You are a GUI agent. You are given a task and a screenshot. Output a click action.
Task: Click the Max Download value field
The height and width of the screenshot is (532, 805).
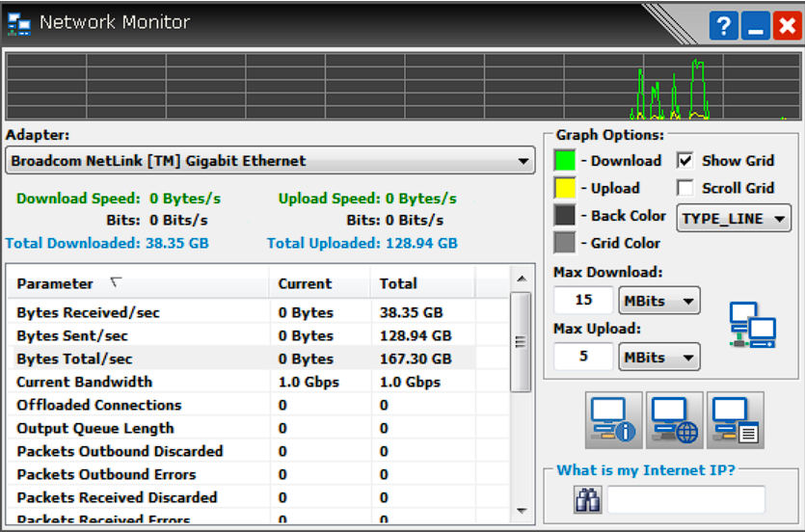[x=583, y=301]
